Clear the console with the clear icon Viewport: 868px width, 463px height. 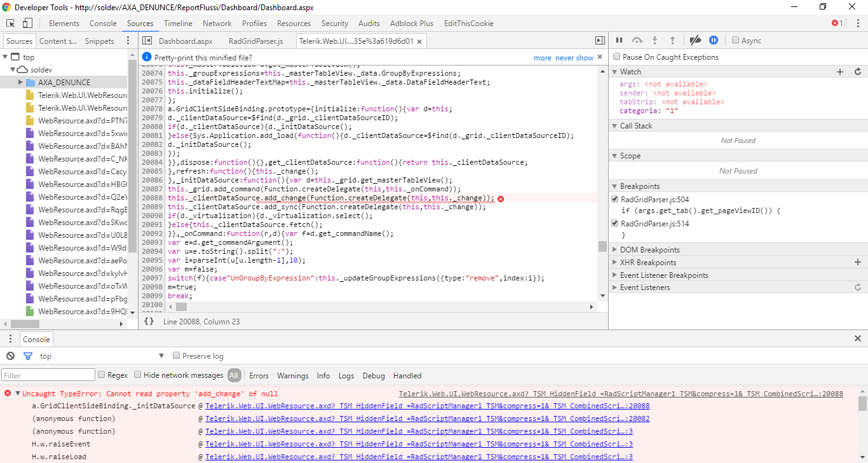(x=11, y=356)
